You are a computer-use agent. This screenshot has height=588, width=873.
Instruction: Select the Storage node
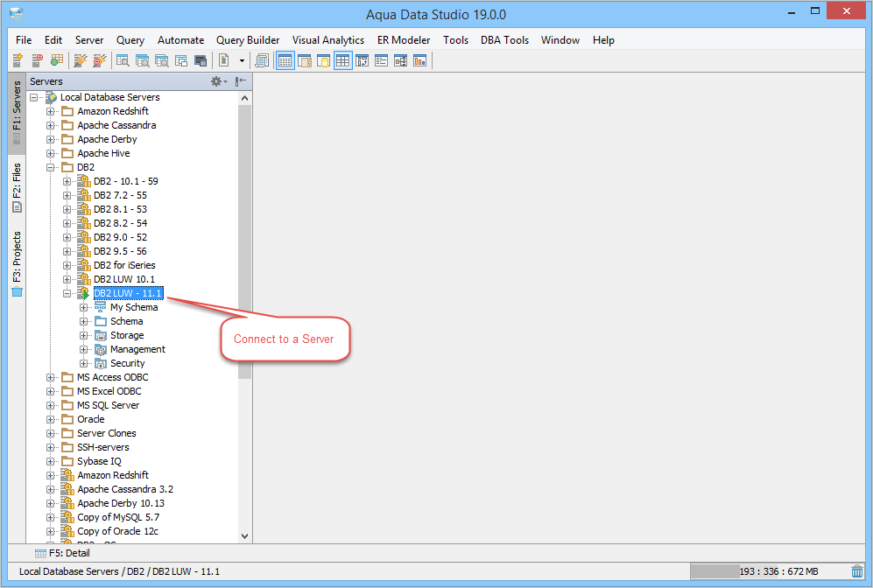click(127, 335)
